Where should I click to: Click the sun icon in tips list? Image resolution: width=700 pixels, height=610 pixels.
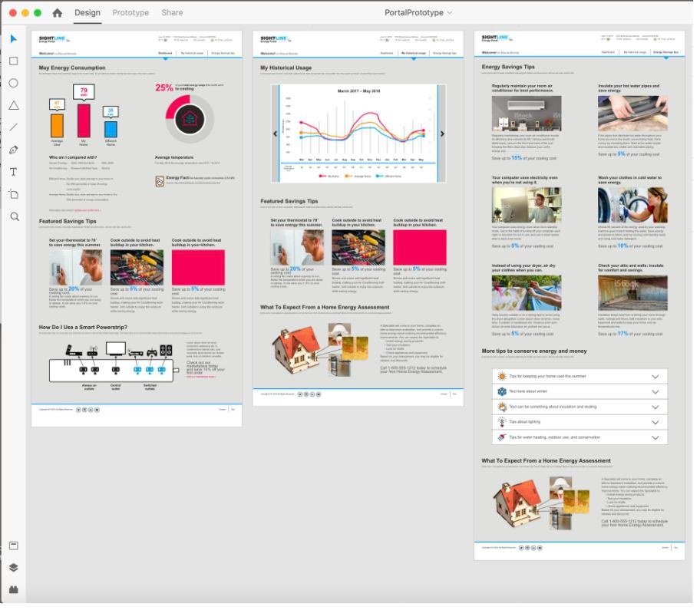[507, 380]
